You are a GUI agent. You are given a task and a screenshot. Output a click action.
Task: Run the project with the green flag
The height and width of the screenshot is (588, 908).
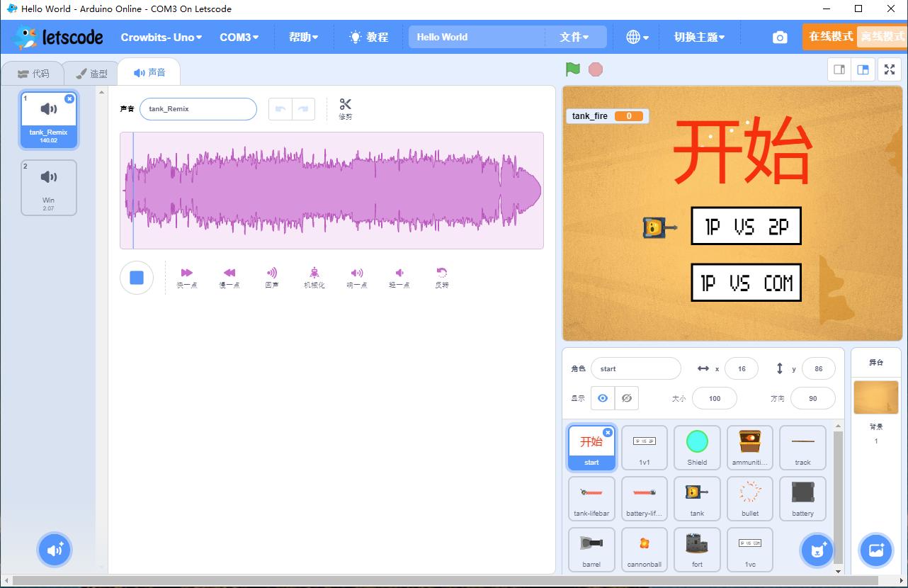pos(574,69)
